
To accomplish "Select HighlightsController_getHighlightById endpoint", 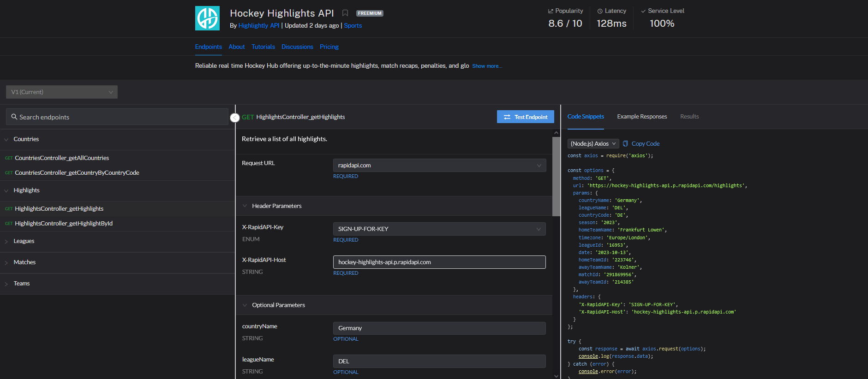I will click(64, 223).
